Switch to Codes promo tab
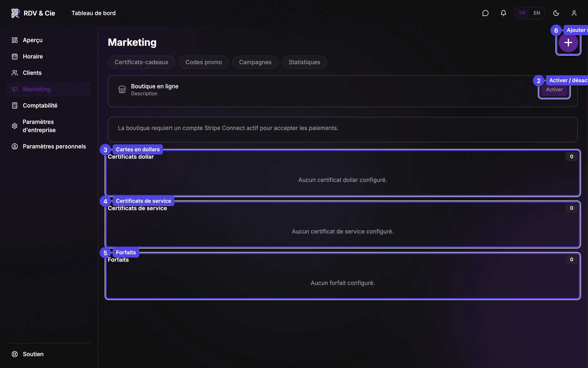Image resolution: width=588 pixels, height=368 pixels. coord(204,62)
